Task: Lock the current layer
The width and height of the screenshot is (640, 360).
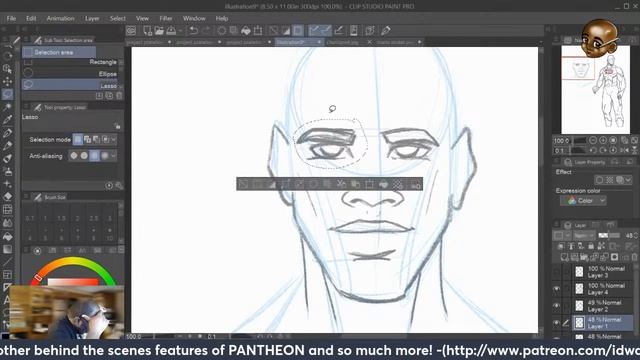Action: point(591,246)
